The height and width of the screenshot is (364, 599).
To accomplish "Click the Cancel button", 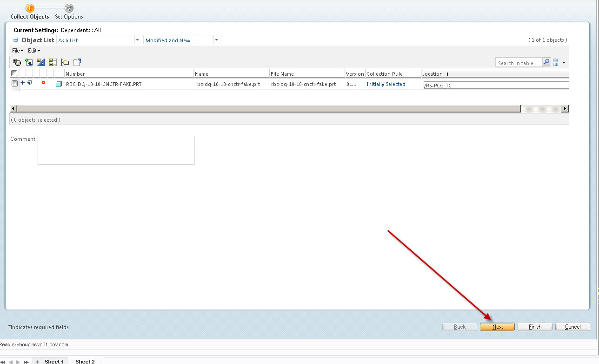I will [x=572, y=327].
